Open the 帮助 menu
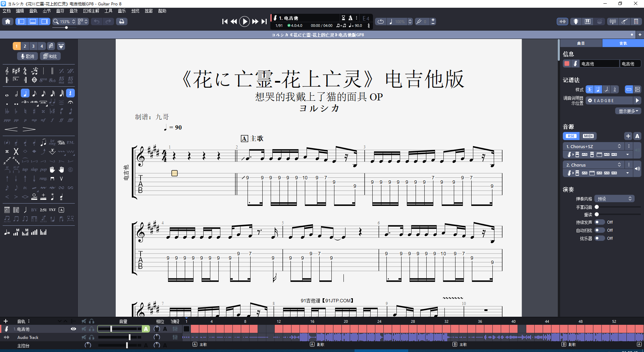Screen dimensions: 644x352 (x=162, y=11)
